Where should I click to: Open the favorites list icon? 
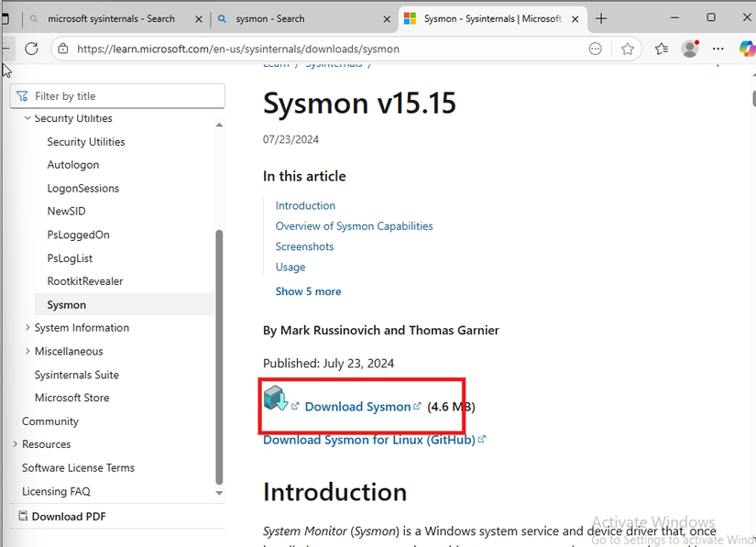coord(662,49)
